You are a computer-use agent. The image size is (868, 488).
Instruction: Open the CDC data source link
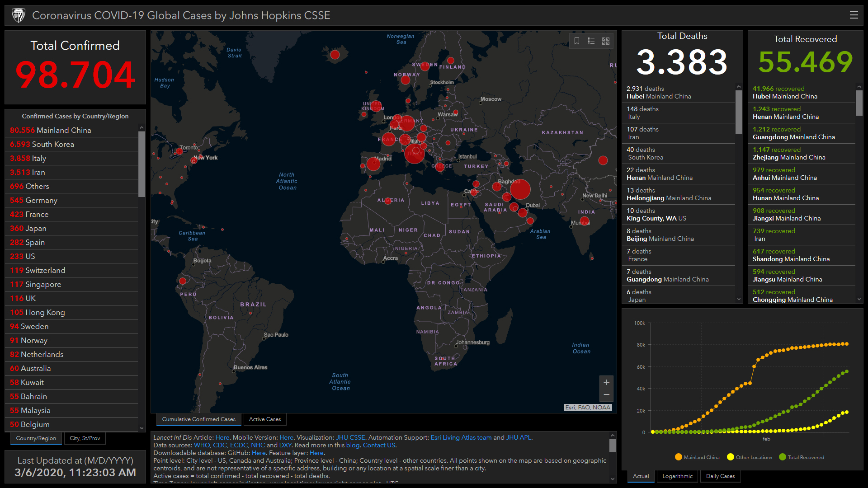[220, 445]
